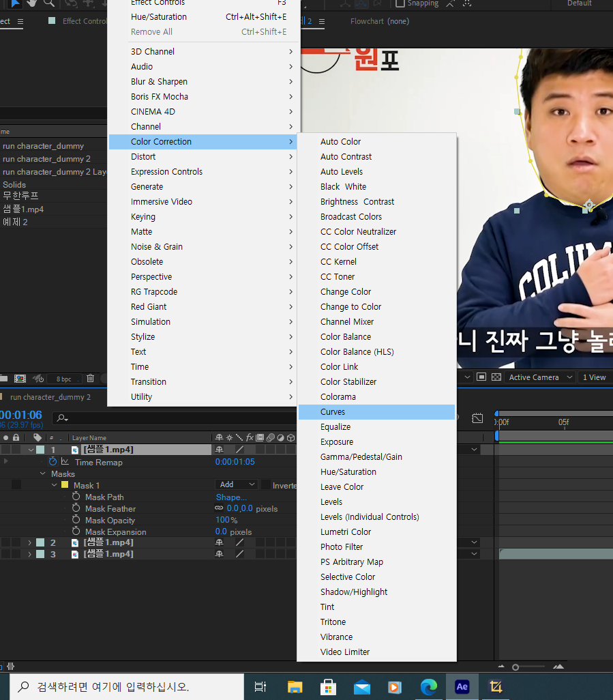Expand layer 3 properties
This screenshot has height=700, width=613.
click(30, 554)
